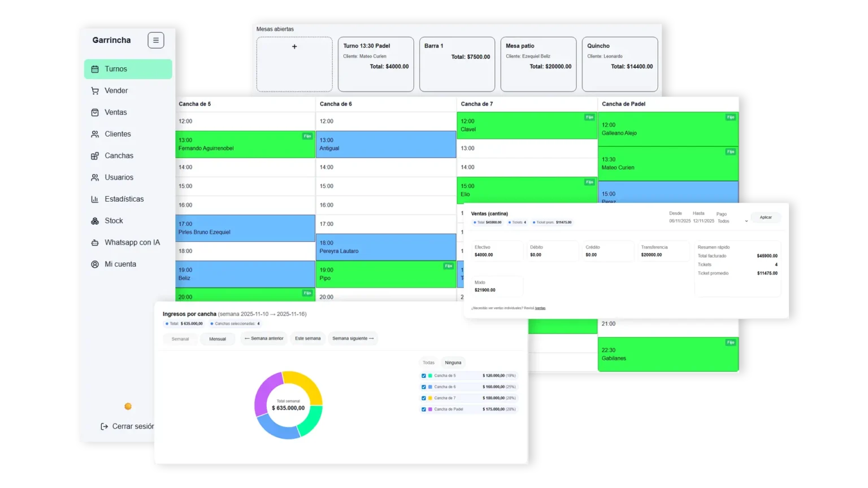This screenshot has height=488, width=868.
Task: Open Vender via the shopping cart icon
Action: (95, 90)
